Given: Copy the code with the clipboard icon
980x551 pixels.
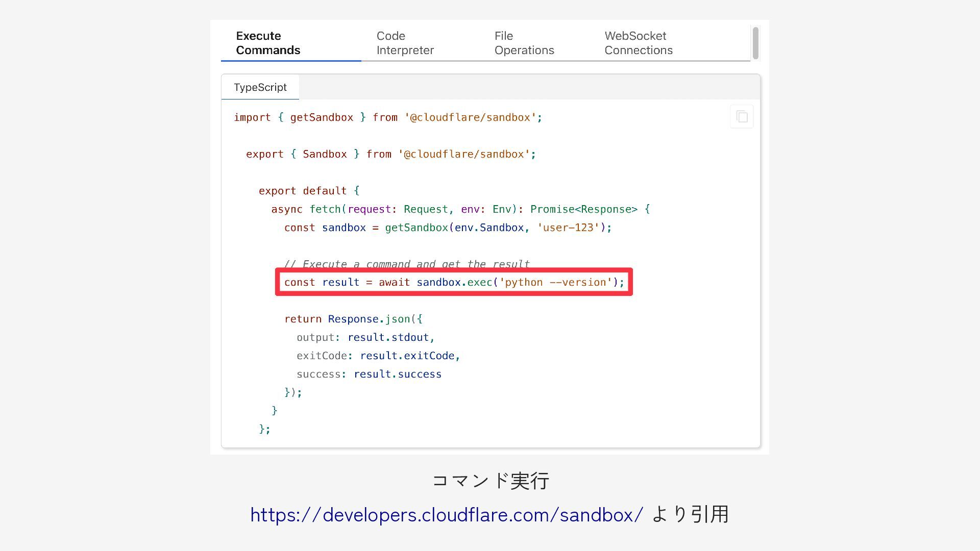Looking at the screenshot, I should point(742,117).
